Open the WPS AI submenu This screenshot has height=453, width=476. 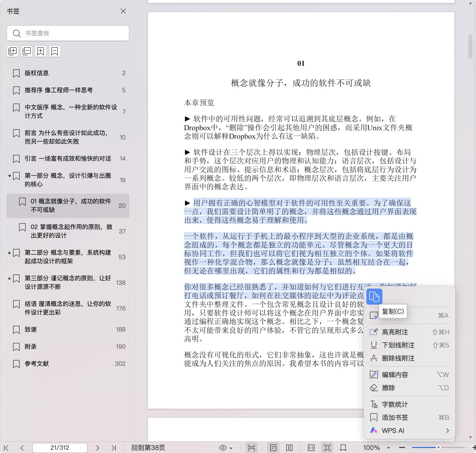(x=409, y=431)
